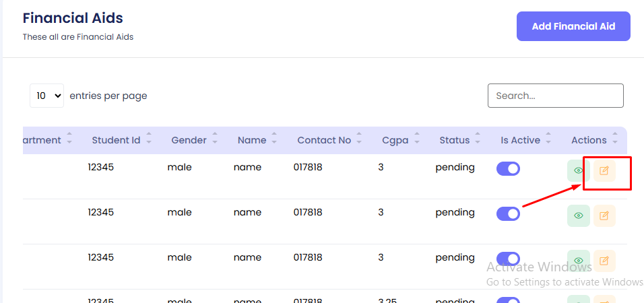This screenshot has height=303, width=644.
Task: Sort table by Student Id column arrows
Action: tap(149, 140)
